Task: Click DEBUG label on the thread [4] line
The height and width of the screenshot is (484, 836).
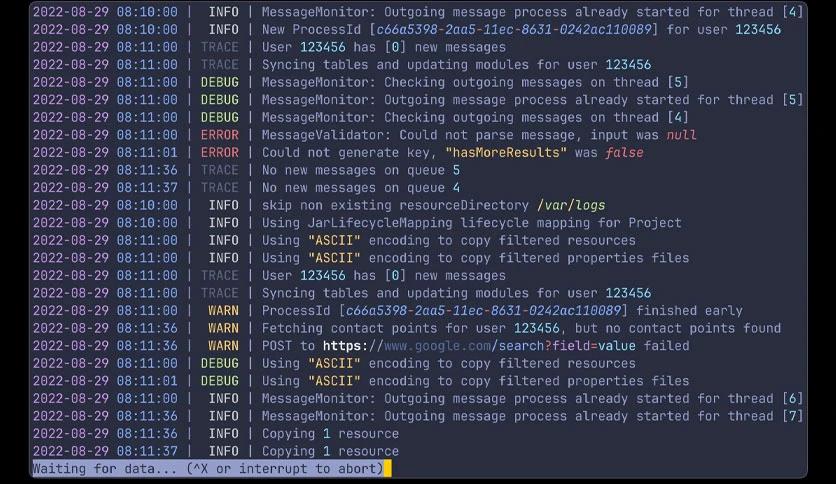Action: (220, 117)
